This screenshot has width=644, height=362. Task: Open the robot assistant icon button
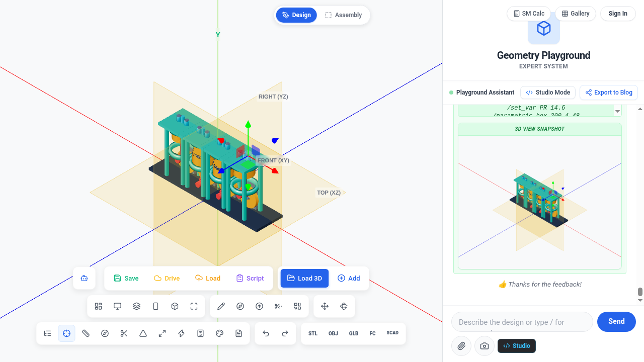(x=85, y=278)
